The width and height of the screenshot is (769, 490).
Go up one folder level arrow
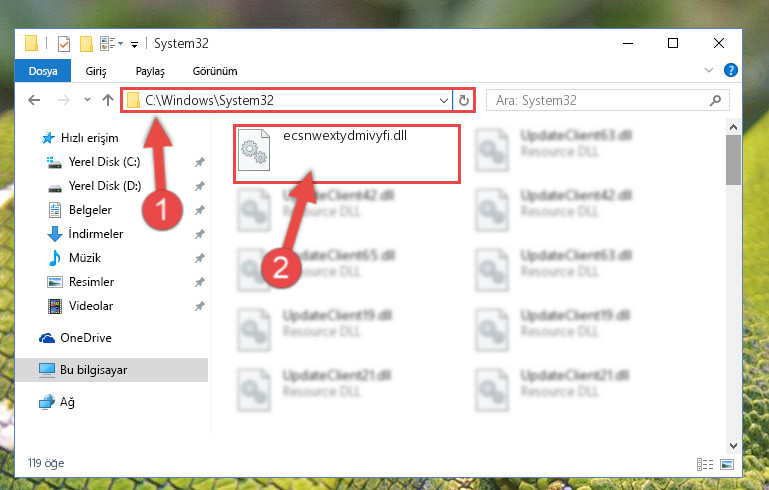[108, 100]
